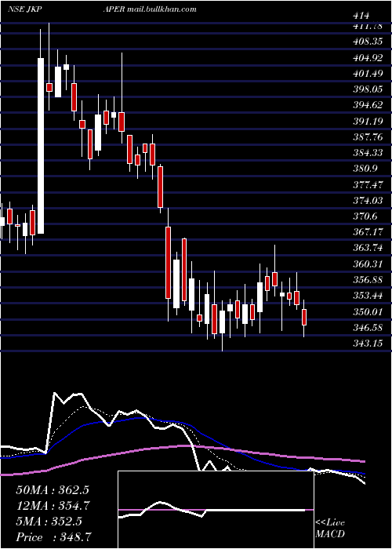Screen dimensions: 392x549
Task: Click the tallest white breakout candlestick
Action: pyautogui.click(x=41, y=146)
